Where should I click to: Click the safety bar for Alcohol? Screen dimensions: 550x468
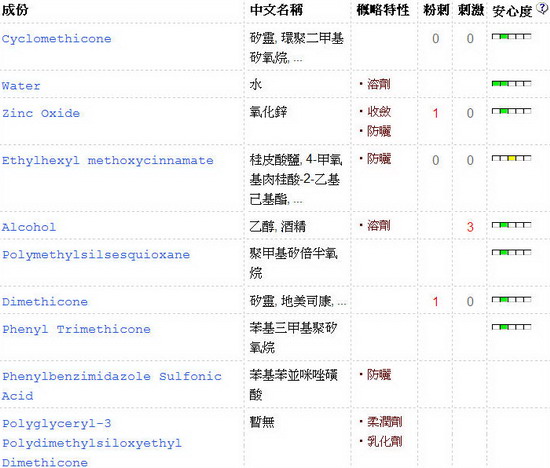[511, 225]
